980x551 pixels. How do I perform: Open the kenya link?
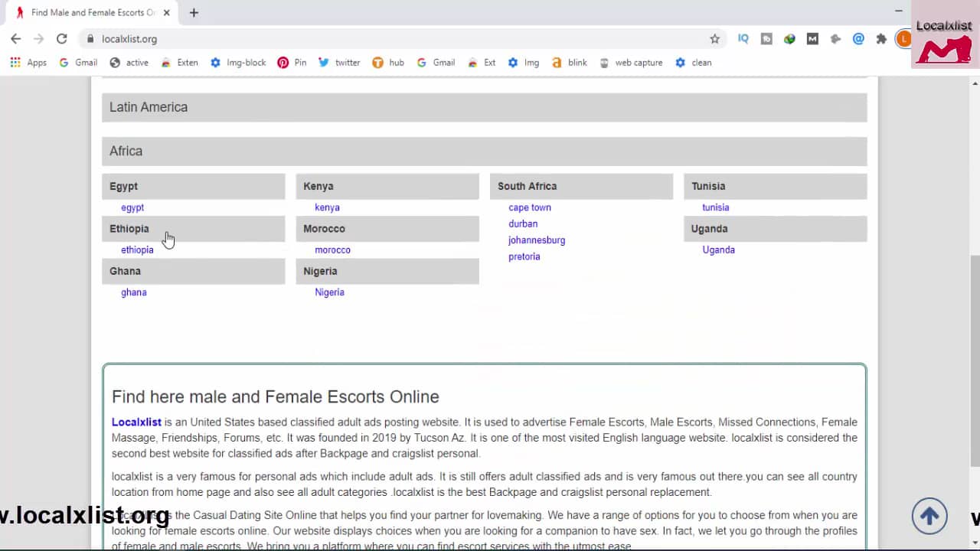pyautogui.click(x=327, y=207)
